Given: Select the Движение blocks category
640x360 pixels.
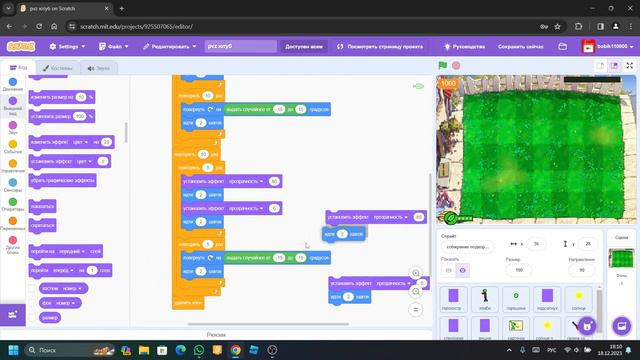Looking at the screenshot, I should 13,84.
